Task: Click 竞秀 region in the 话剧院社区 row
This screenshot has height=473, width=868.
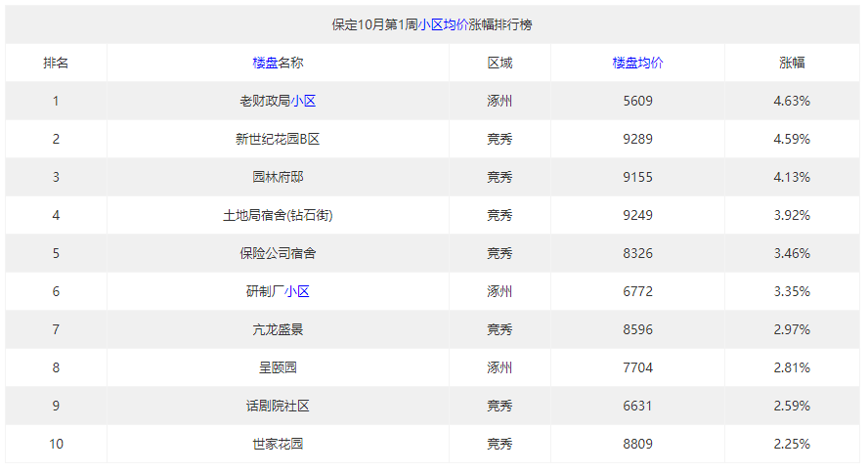Action: [x=499, y=407]
